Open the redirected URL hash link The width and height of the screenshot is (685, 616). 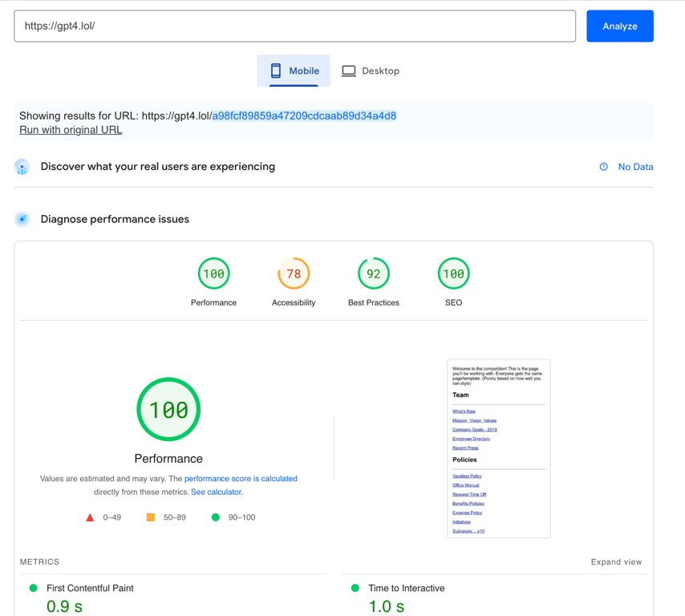coord(304,115)
